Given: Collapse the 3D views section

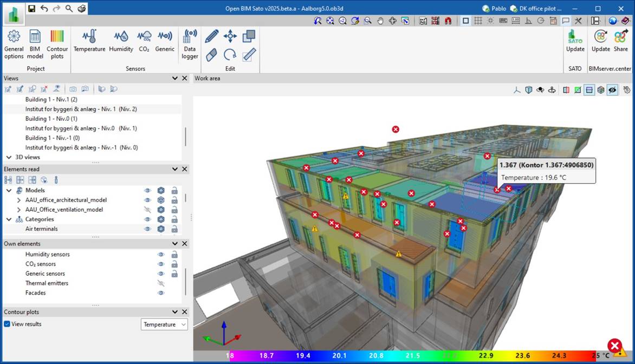Looking at the screenshot, I should 8,157.
